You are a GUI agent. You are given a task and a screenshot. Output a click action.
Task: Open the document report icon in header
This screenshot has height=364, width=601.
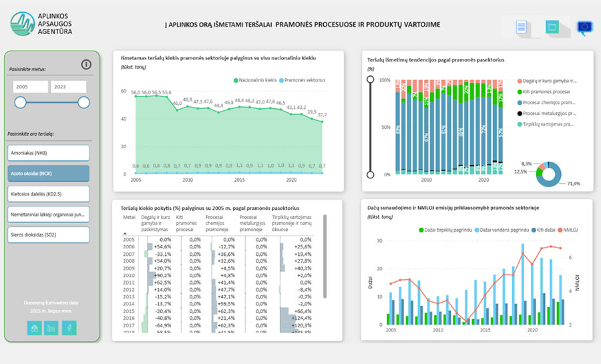tap(522, 27)
